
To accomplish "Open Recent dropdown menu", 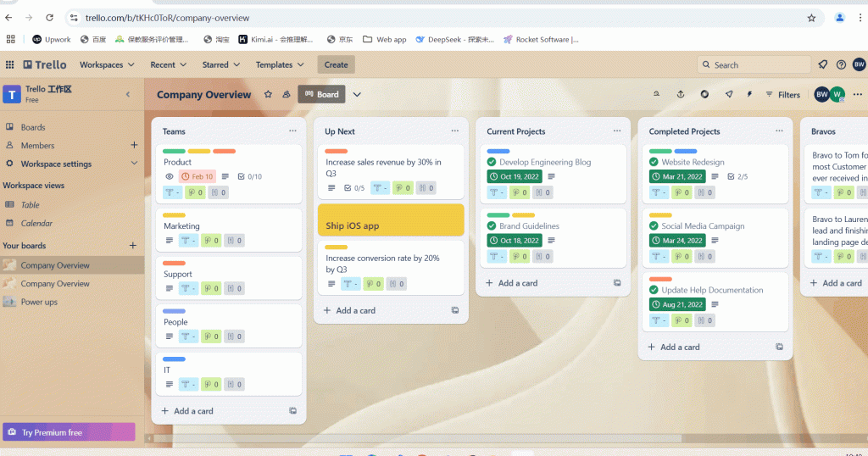I will [x=169, y=64].
